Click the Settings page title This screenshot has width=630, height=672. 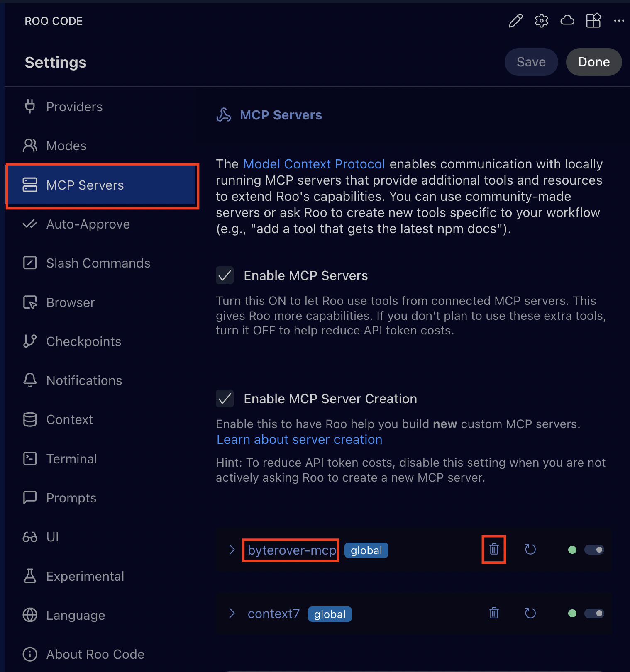tap(56, 62)
